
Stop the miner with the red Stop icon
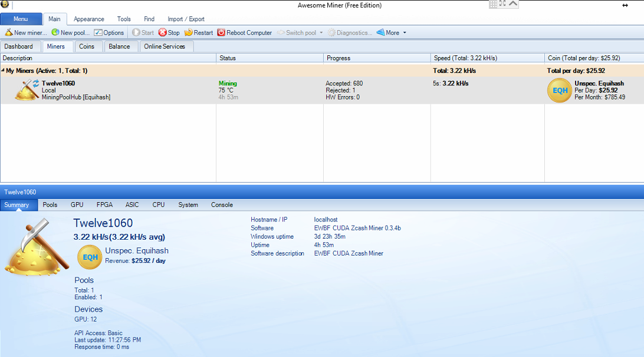tap(163, 33)
